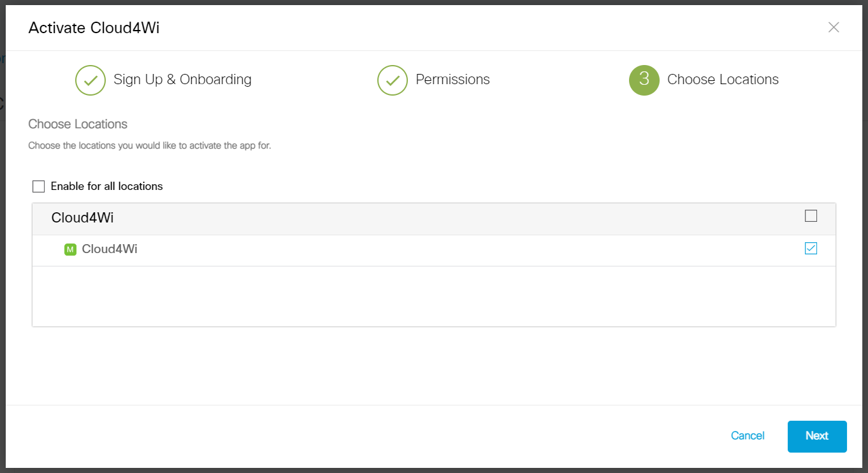Viewport: 868px width, 473px height.
Task: Click the Next button
Action: click(817, 437)
